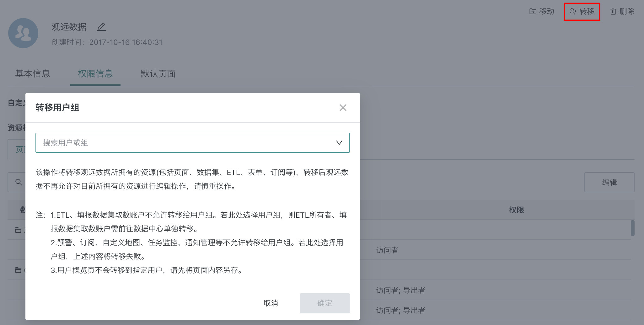This screenshot has height=325, width=644.
Task: Click the magnifier search icon behind dialog
Action: point(19,182)
